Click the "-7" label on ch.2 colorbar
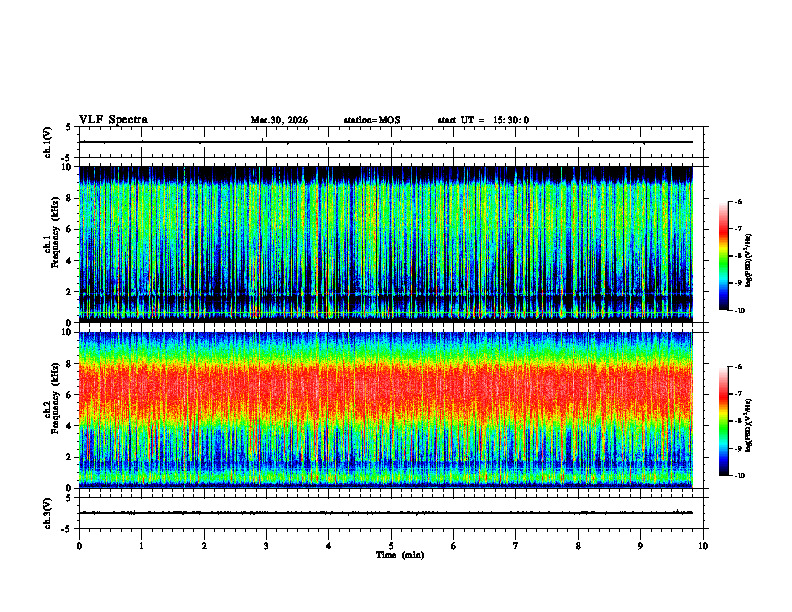The width and height of the screenshot is (792, 612). [x=738, y=394]
